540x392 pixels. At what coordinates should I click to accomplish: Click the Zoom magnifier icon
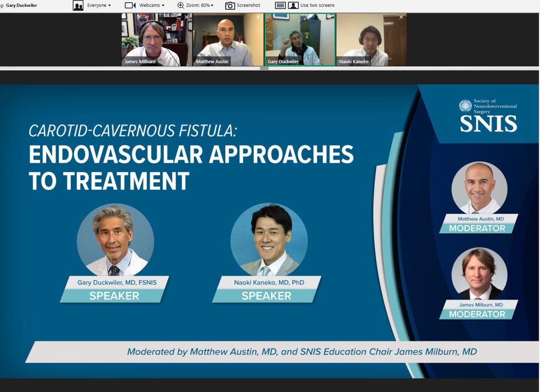[x=180, y=5]
